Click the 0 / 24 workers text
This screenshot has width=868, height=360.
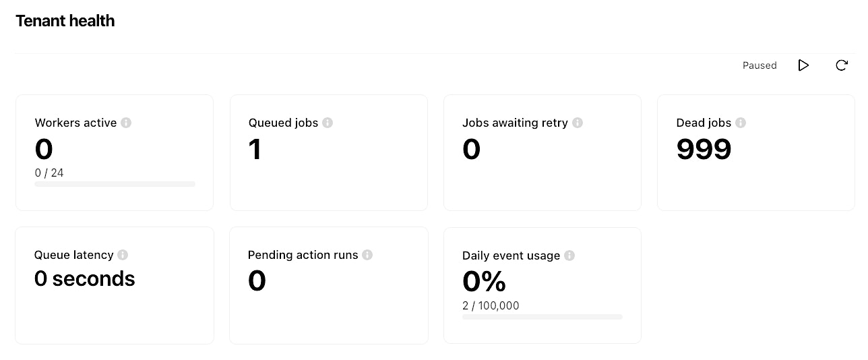[49, 173]
